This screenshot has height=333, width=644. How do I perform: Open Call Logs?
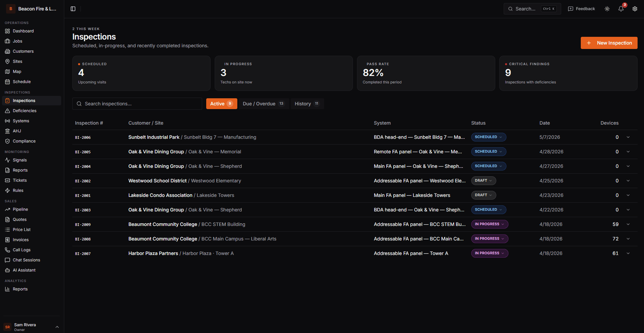(x=22, y=250)
